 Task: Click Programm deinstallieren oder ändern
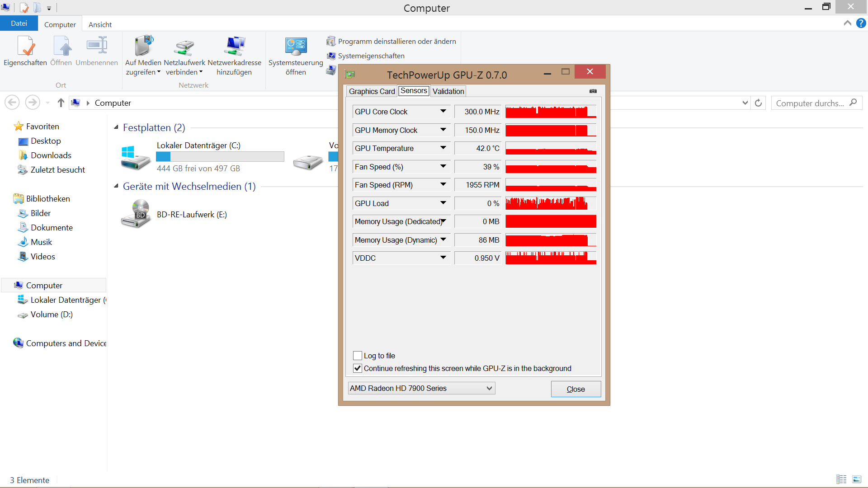pos(396,42)
